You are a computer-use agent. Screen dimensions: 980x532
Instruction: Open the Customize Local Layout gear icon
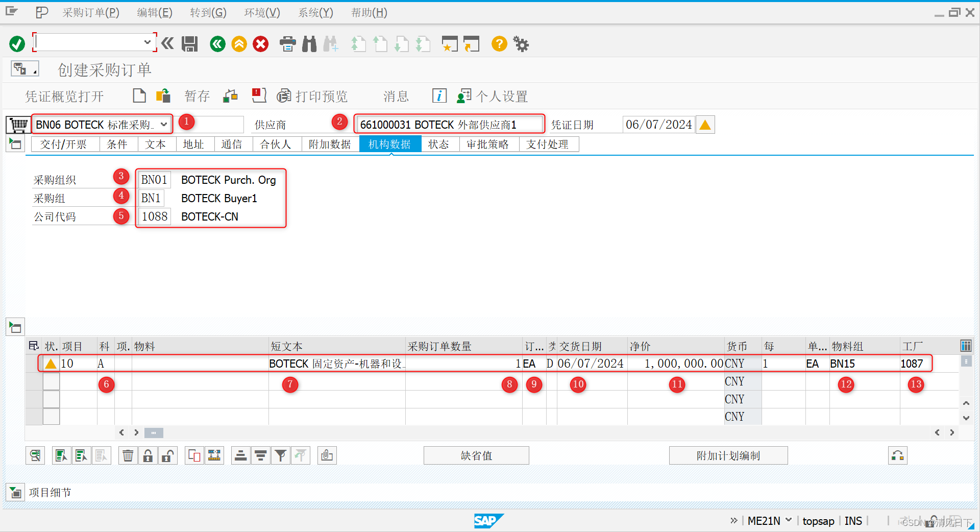(x=521, y=44)
